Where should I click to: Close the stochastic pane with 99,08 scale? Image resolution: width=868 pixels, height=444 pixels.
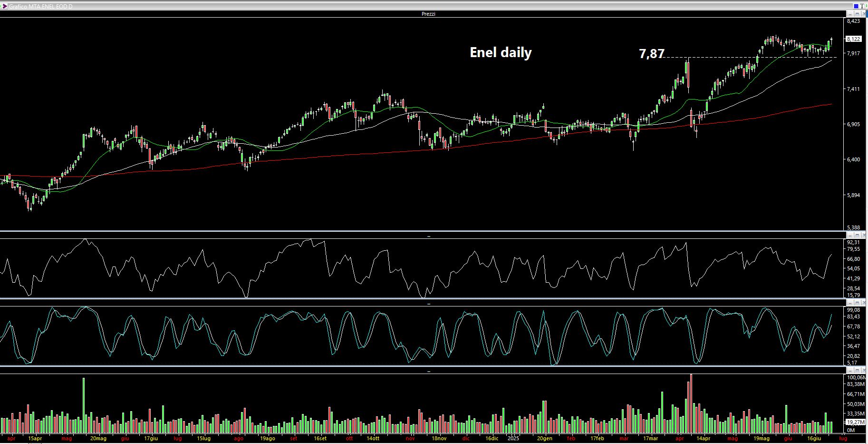coord(863,303)
